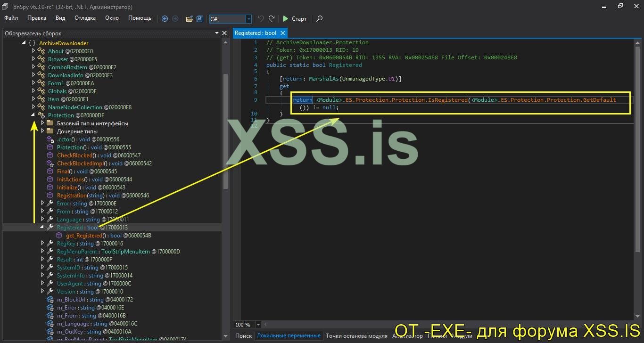Click the folder icon of Базовый тип и интерфейсы
The width and height of the screenshot is (644, 343).
pos(50,123)
